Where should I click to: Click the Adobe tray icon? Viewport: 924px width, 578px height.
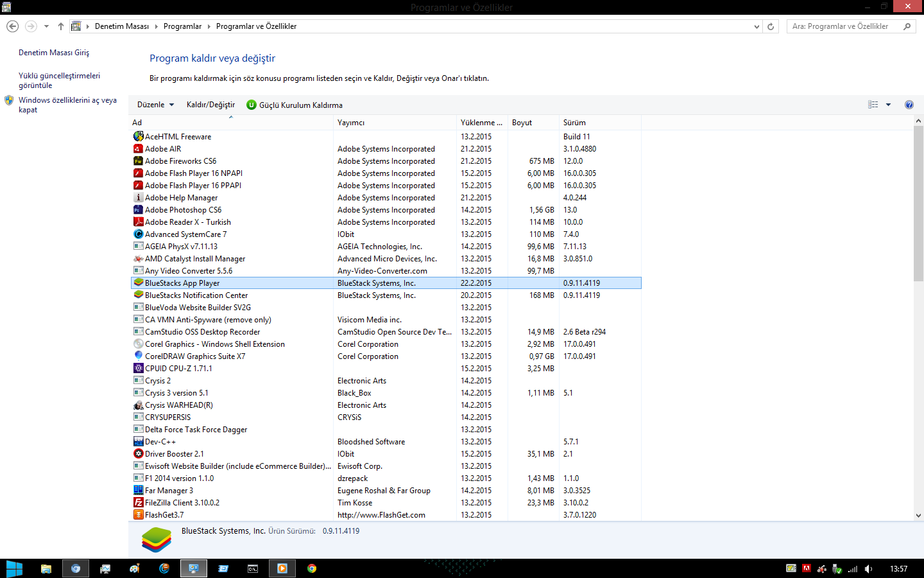point(807,568)
